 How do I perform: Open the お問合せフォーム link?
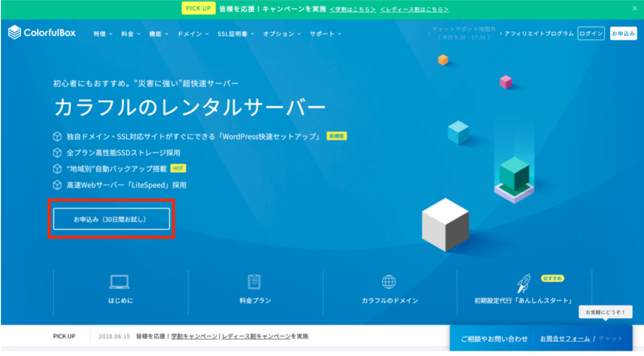point(565,338)
